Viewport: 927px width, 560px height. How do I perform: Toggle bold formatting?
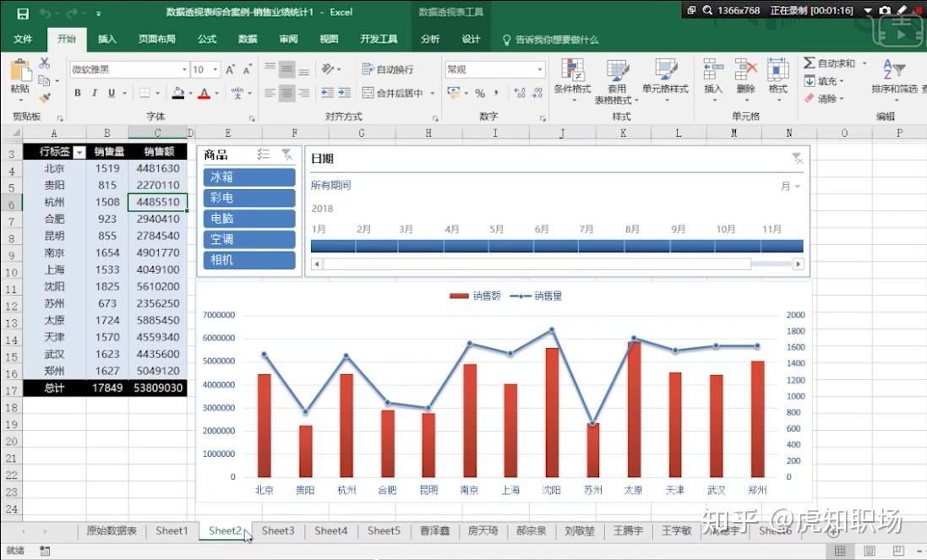76,91
